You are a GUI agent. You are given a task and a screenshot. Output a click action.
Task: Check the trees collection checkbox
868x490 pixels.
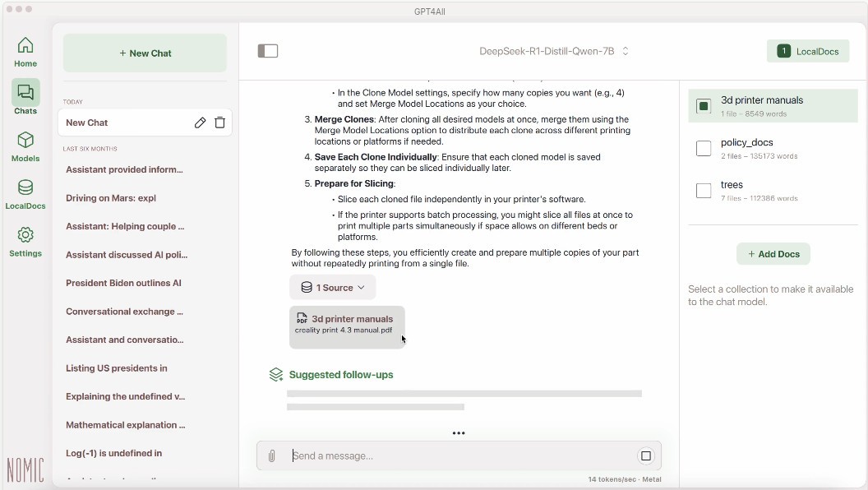(x=704, y=191)
